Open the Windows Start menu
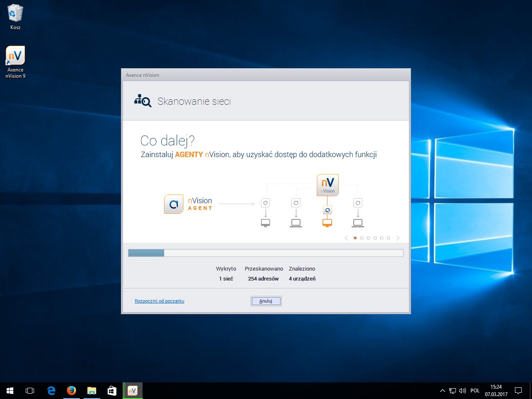 tap(10, 391)
